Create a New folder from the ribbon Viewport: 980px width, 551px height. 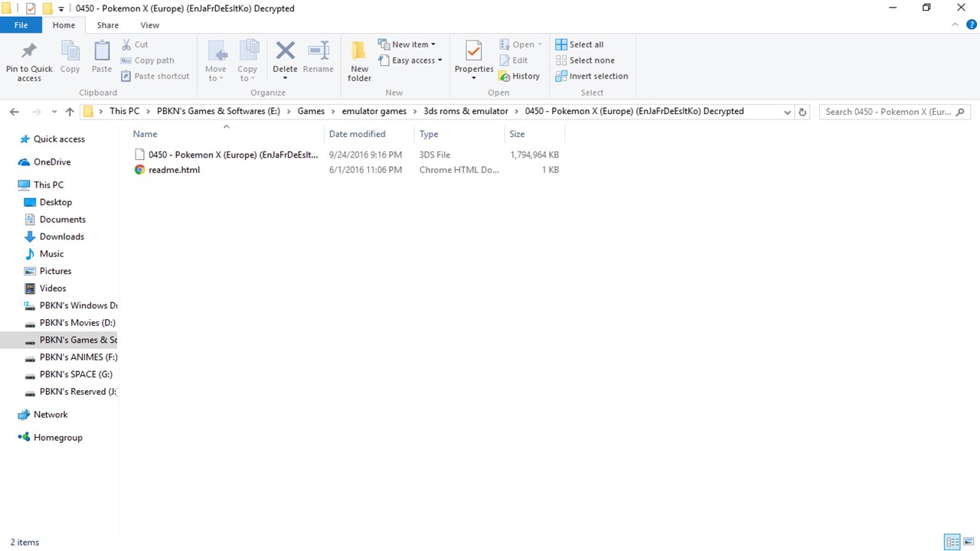point(359,61)
